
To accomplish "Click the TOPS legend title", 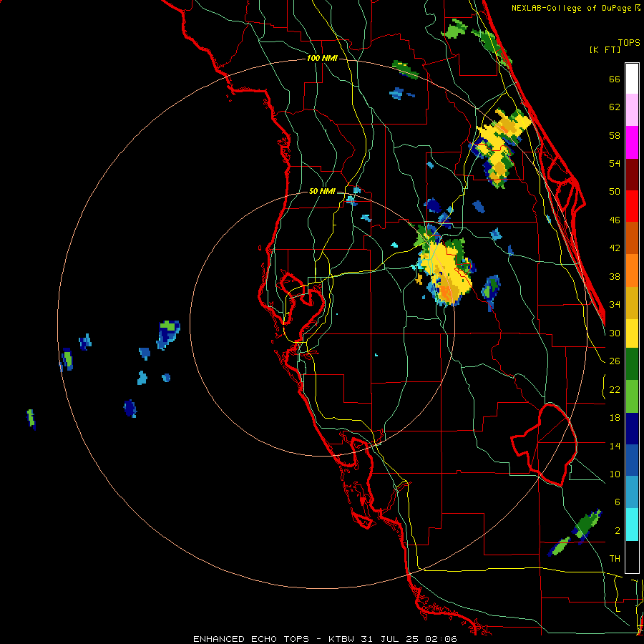I will (x=629, y=42).
